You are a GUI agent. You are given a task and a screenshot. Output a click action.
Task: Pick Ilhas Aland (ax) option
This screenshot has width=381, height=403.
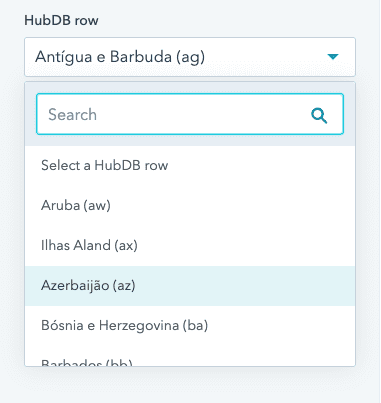[x=190, y=246]
